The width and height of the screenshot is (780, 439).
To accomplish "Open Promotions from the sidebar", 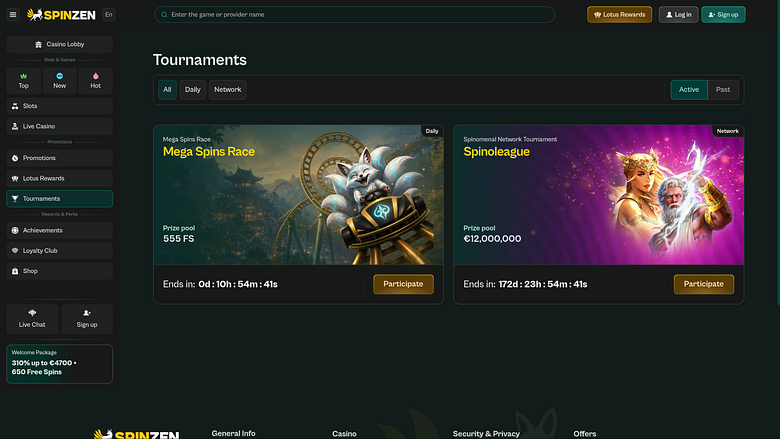I will (x=60, y=158).
